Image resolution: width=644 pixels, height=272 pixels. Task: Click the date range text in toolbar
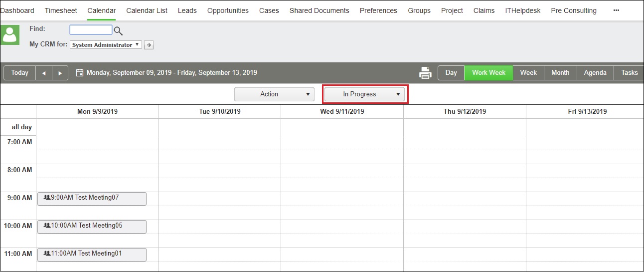point(172,73)
